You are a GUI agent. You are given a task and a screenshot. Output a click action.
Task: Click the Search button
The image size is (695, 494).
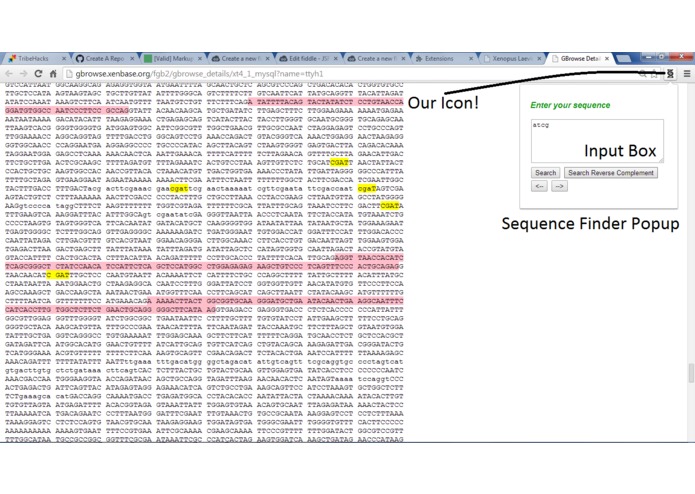[x=545, y=173]
